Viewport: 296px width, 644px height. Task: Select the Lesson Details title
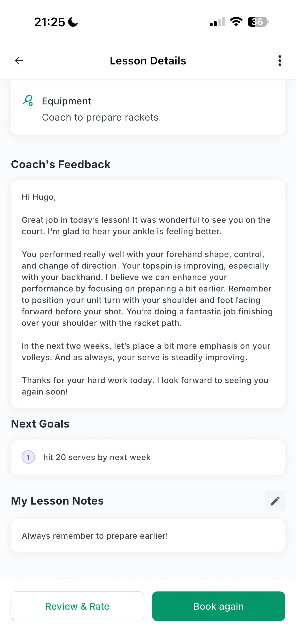pos(148,60)
